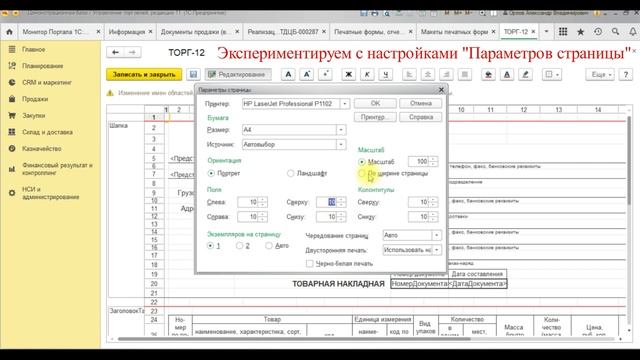The height and width of the screenshot is (360, 640).
Task: Click the Сверху margin field
Action: click(331, 202)
